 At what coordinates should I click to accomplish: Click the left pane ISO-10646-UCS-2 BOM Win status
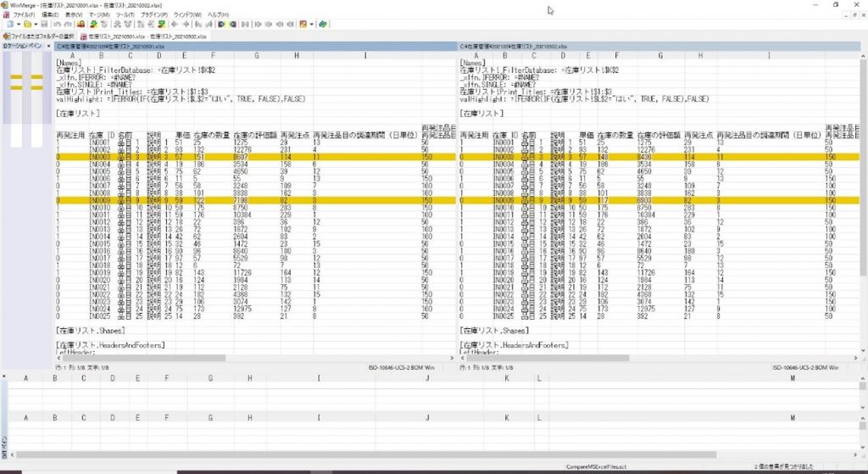click(x=401, y=368)
